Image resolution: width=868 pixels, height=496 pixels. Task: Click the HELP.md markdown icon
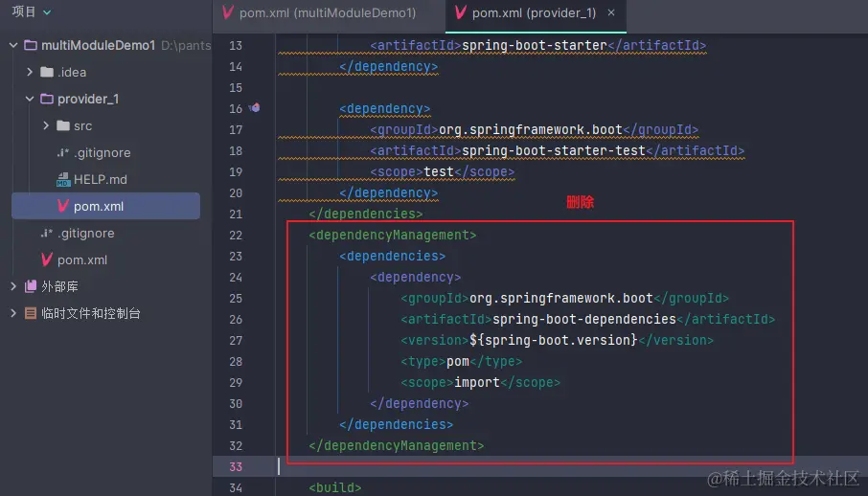[x=63, y=179]
